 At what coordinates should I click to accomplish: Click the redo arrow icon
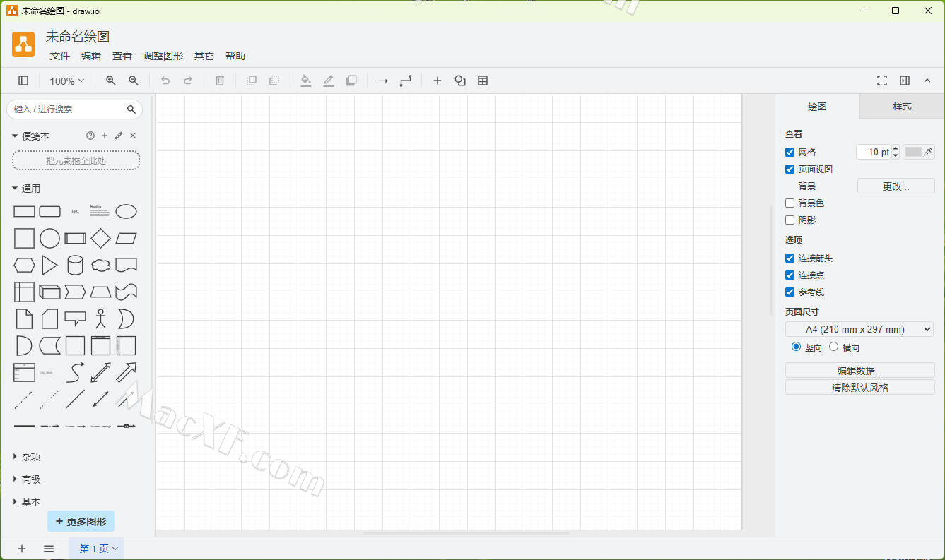188,81
